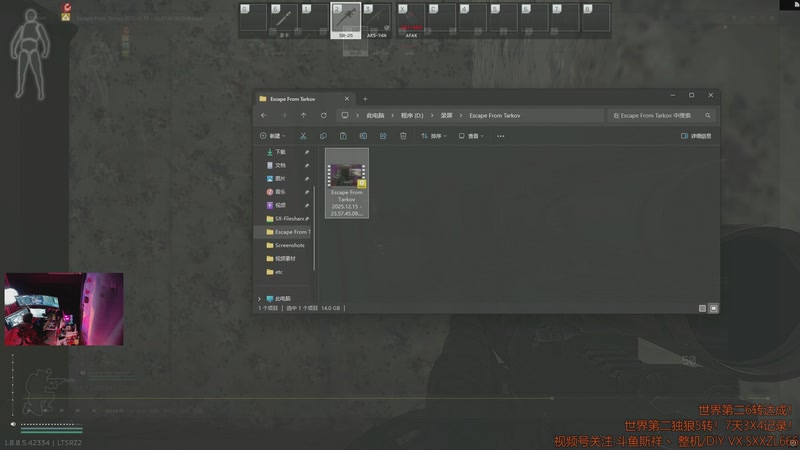The image size is (800, 450).
Task: Select Escape From Tarkov folder in sidebar
Action: point(283,232)
